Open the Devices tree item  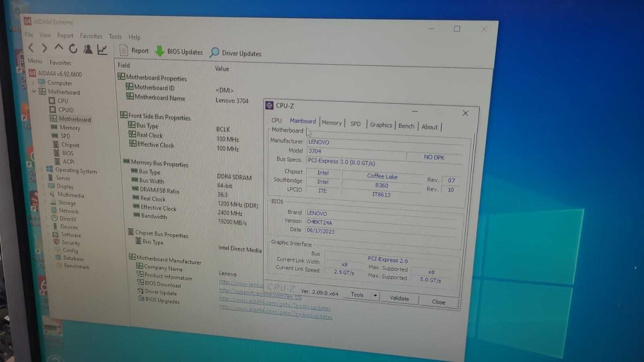tap(65, 227)
